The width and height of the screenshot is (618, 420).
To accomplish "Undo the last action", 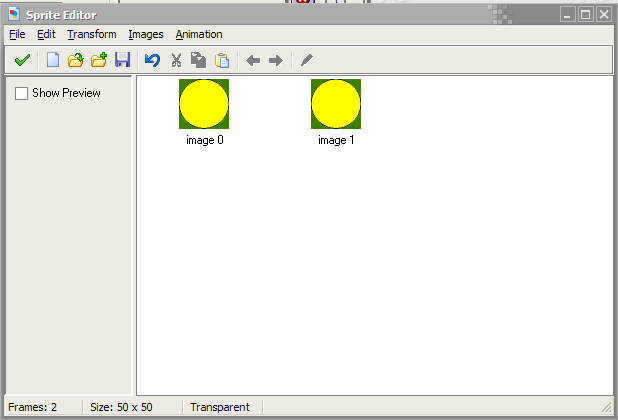I will (x=152, y=60).
